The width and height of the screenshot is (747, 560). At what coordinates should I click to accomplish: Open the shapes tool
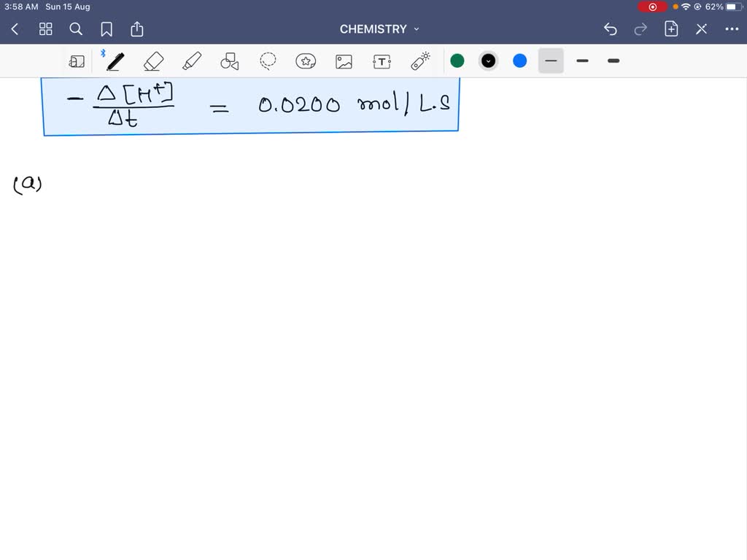pyautogui.click(x=229, y=61)
